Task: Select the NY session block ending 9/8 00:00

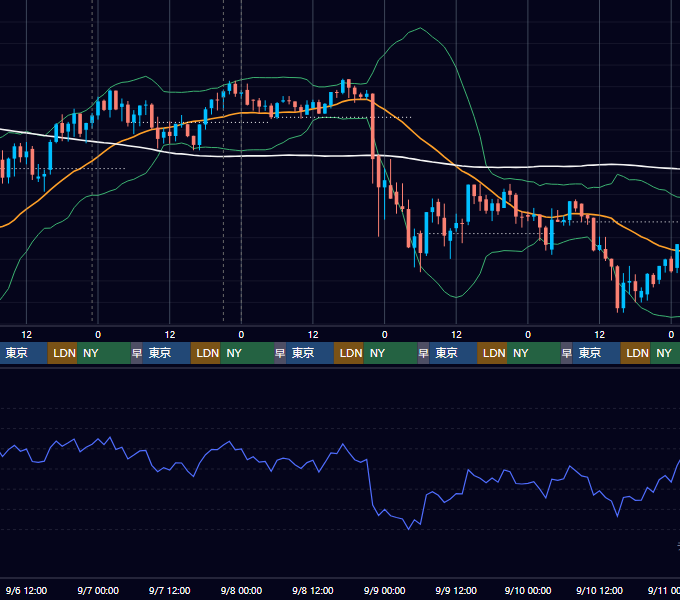Action: 247,353
